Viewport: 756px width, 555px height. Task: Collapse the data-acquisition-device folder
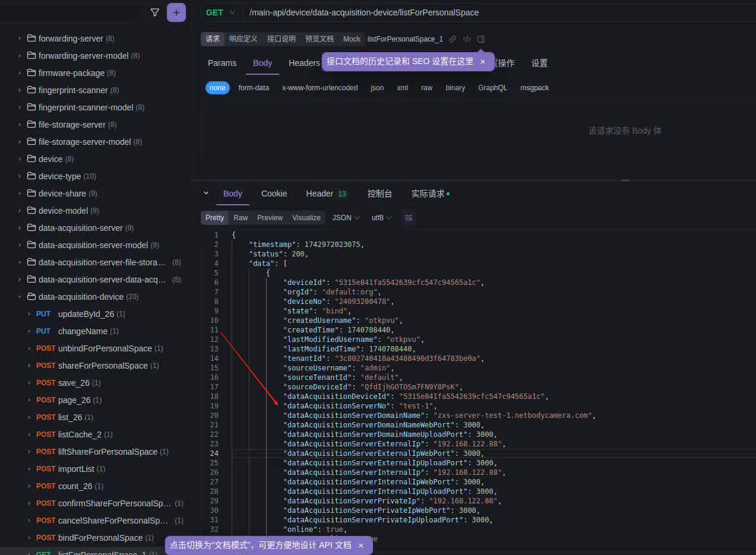[x=20, y=297]
